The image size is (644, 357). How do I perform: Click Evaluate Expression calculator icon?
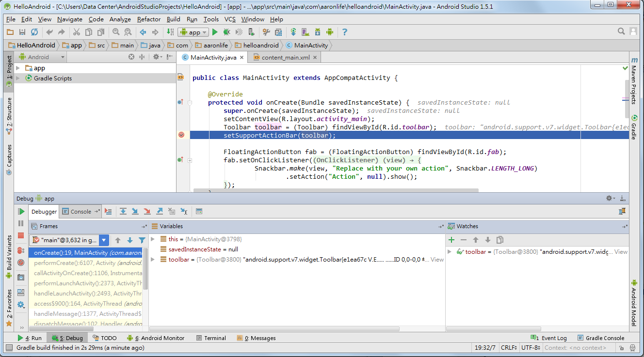pos(199,211)
